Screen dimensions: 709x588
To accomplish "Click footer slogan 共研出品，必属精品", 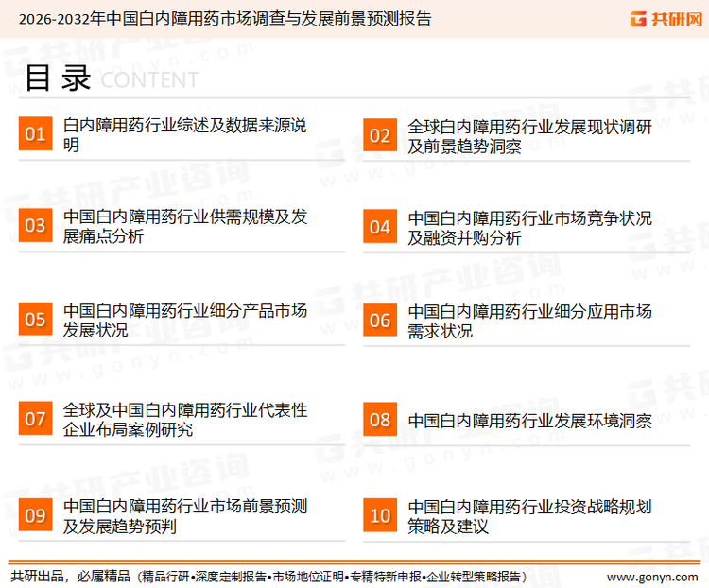I will pyautogui.click(x=71, y=577).
